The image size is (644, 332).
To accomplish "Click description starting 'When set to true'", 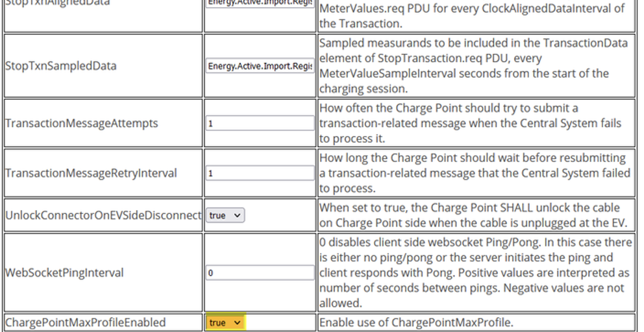I will tap(473, 215).
